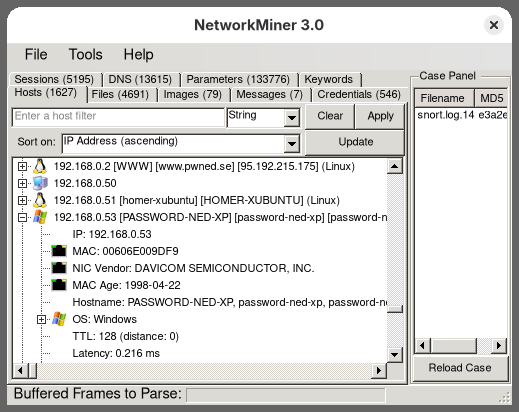Image resolution: width=519 pixels, height=412 pixels.
Task: Click the Linux penguin icon for 192.168.0.2
Action: click(x=40, y=166)
